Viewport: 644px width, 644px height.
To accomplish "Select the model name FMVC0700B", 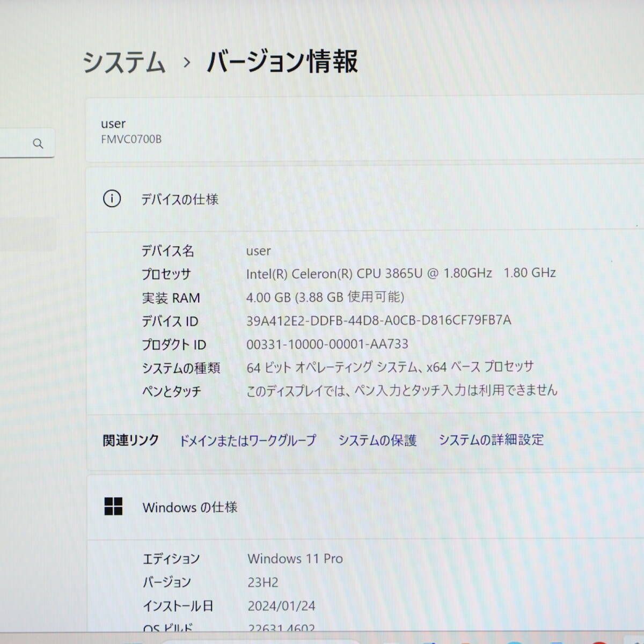I will [131, 139].
